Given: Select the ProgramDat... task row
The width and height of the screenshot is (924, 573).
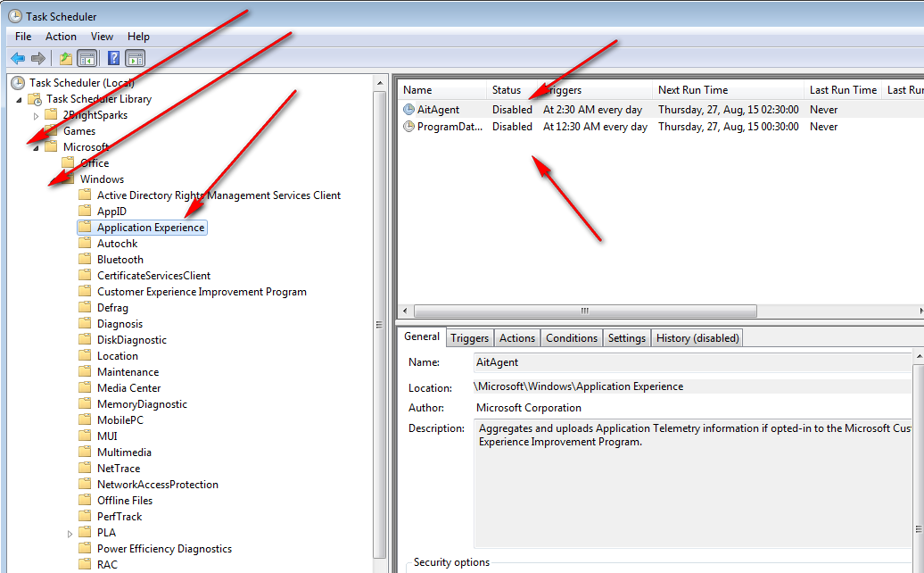Looking at the screenshot, I should coord(661,126).
